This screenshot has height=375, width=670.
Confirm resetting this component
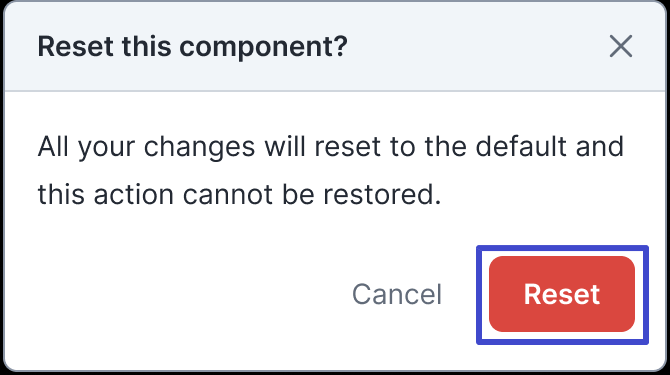coord(562,294)
